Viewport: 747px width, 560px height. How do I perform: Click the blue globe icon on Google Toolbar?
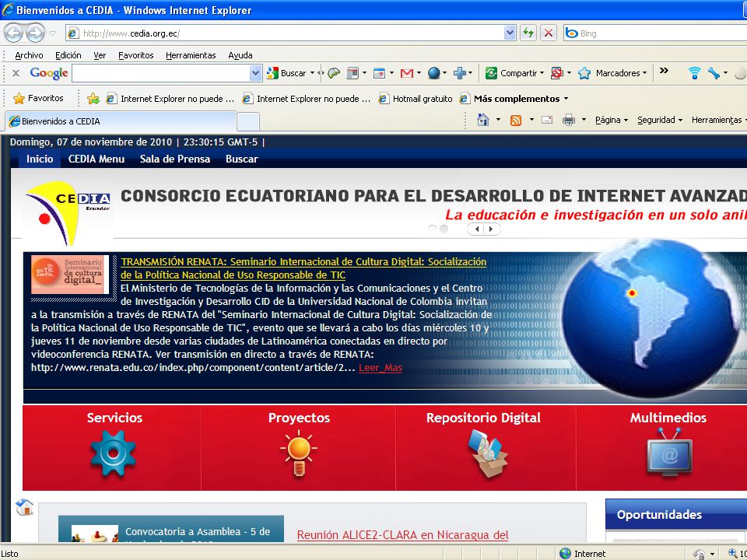(433, 73)
